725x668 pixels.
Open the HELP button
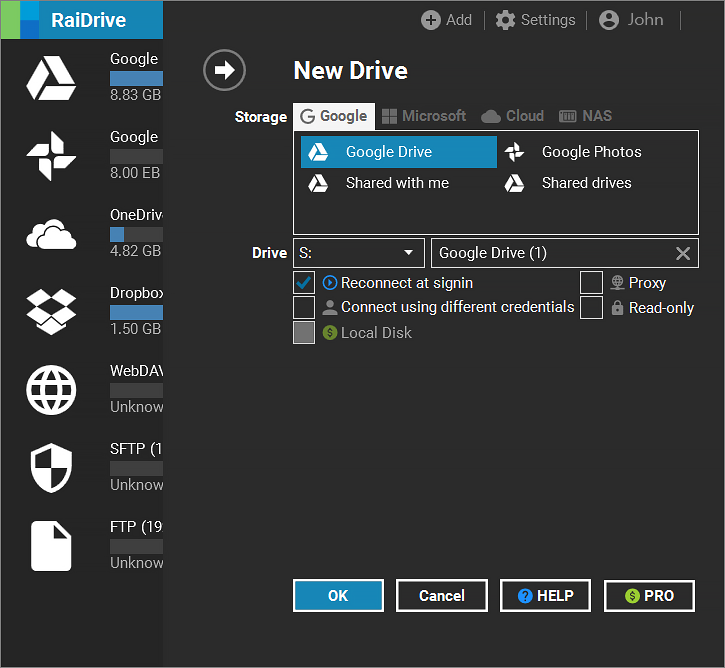coord(546,595)
